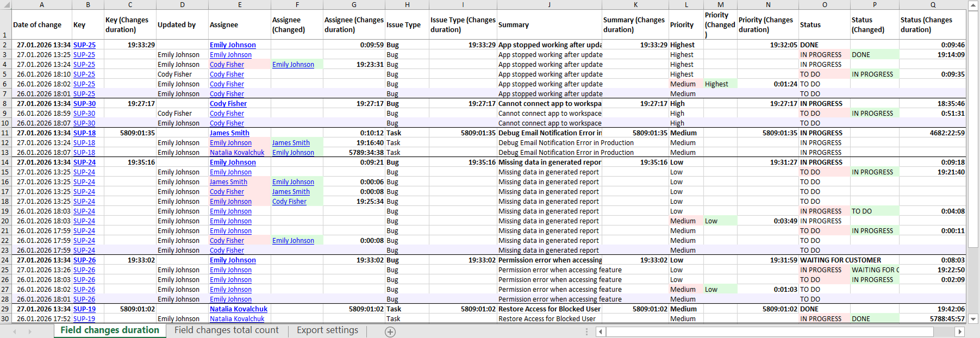Screen dimensions: 980x338
Task: Select the 'Status (Changed)' header cell
Action: pyautogui.click(x=875, y=25)
